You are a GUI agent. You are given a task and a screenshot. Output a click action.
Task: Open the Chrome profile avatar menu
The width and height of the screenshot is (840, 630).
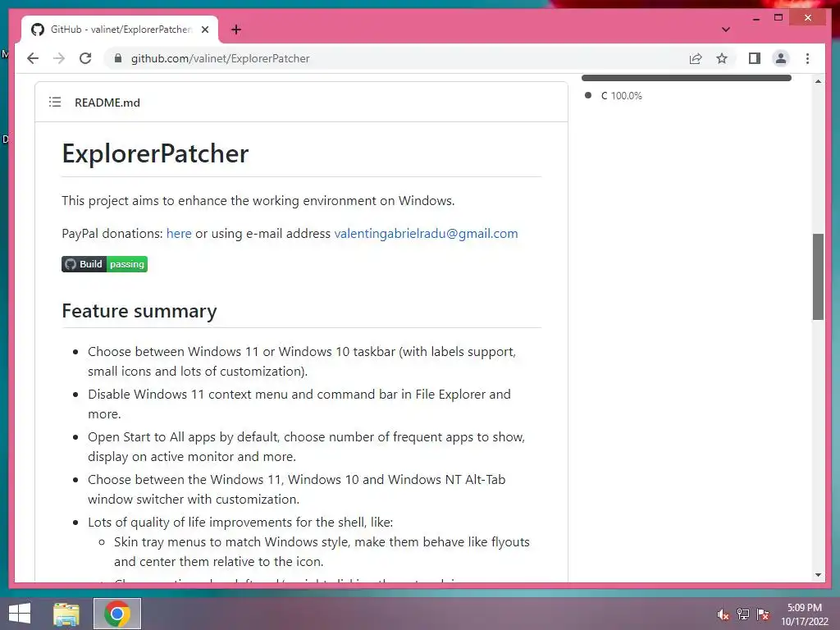pyautogui.click(x=781, y=58)
